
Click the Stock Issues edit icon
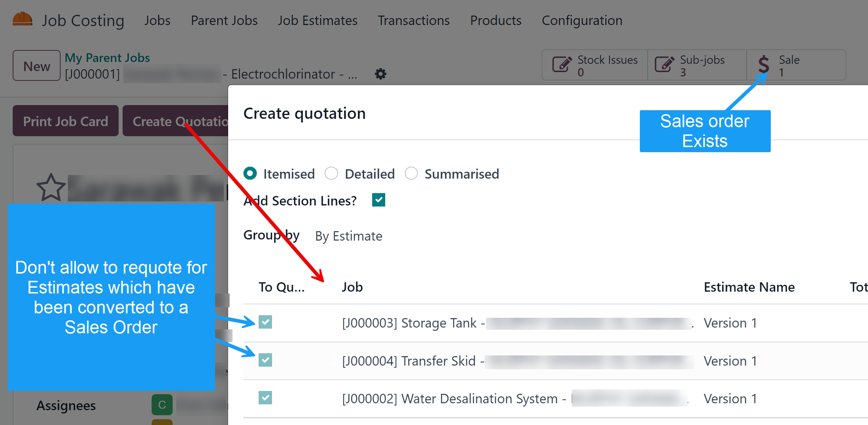(x=561, y=65)
